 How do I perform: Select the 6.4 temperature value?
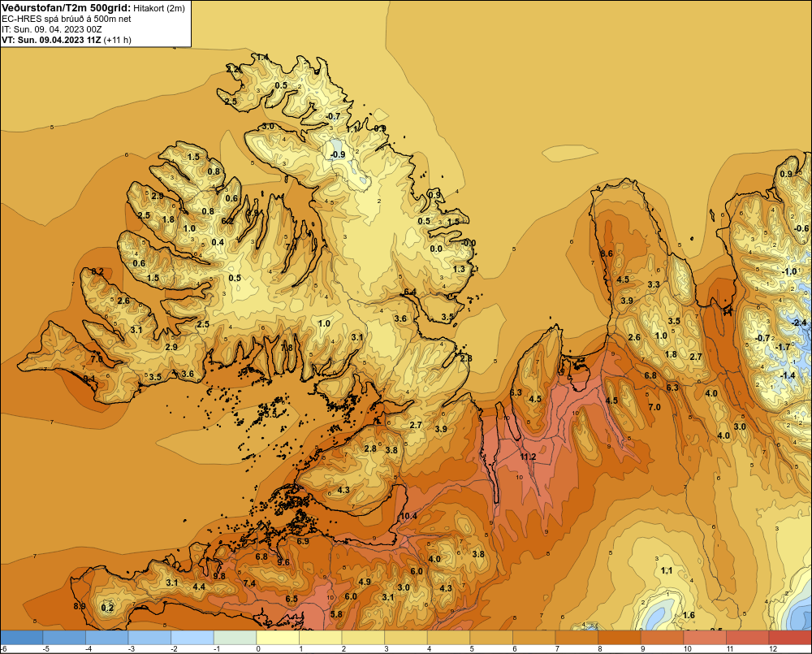tap(410, 292)
